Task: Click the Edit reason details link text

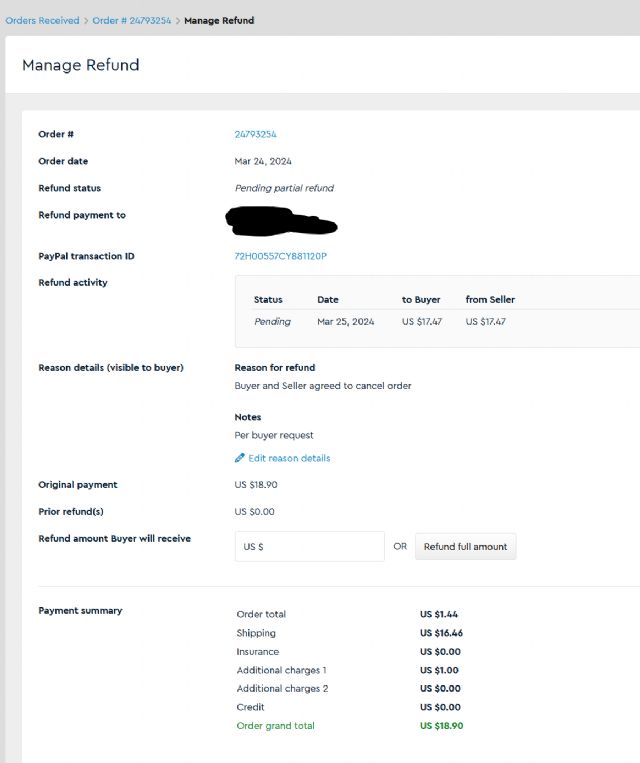Action: [289, 458]
